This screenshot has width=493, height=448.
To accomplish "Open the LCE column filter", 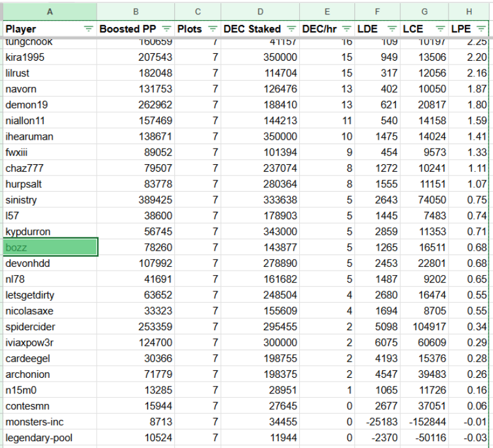I will point(440,29).
